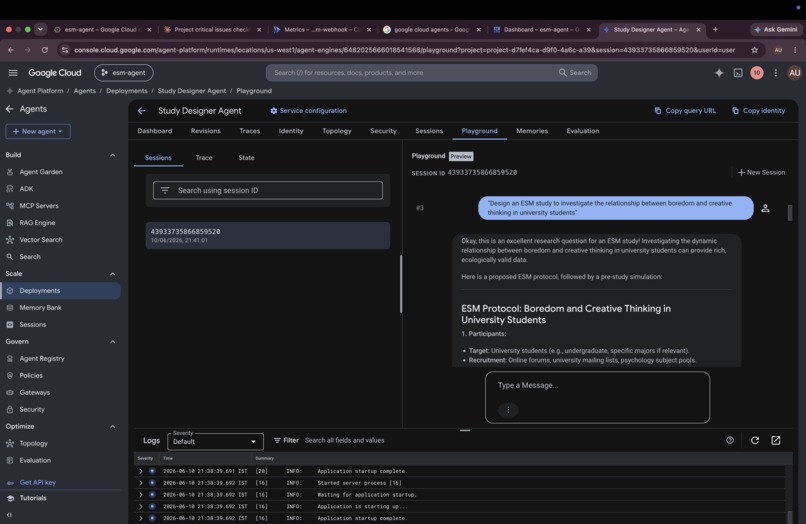Click the user avatar icon beside chat message

[x=765, y=208]
